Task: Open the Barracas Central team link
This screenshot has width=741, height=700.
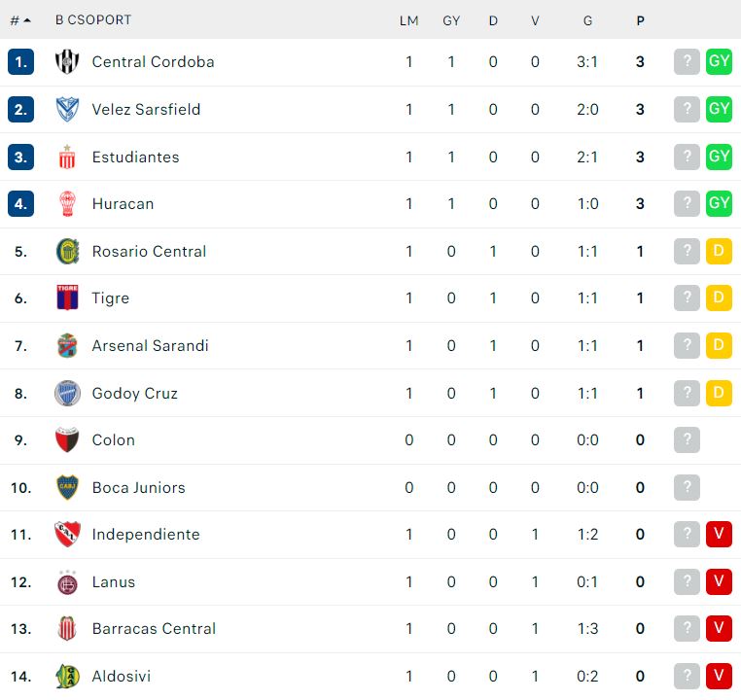Action: coord(154,629)
